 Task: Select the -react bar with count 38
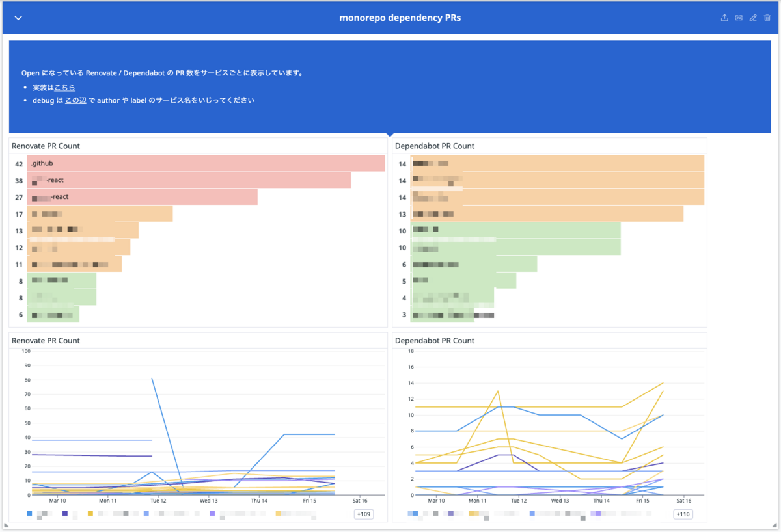pyautogui.click(x=189, y=180)
